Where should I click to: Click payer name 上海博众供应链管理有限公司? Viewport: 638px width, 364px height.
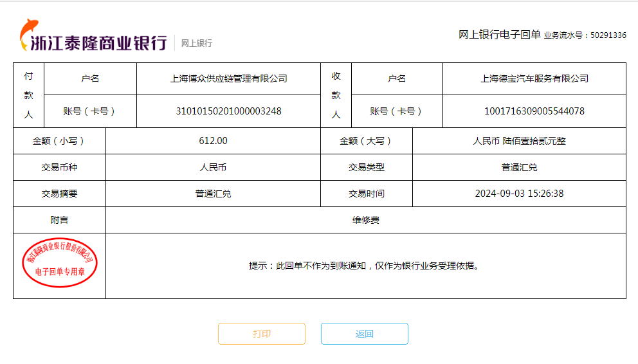tap(228, 78)
